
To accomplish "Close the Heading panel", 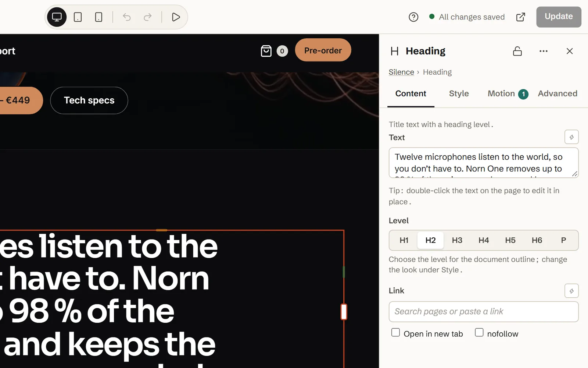I will pyautogui.click(x=570, y=51).
